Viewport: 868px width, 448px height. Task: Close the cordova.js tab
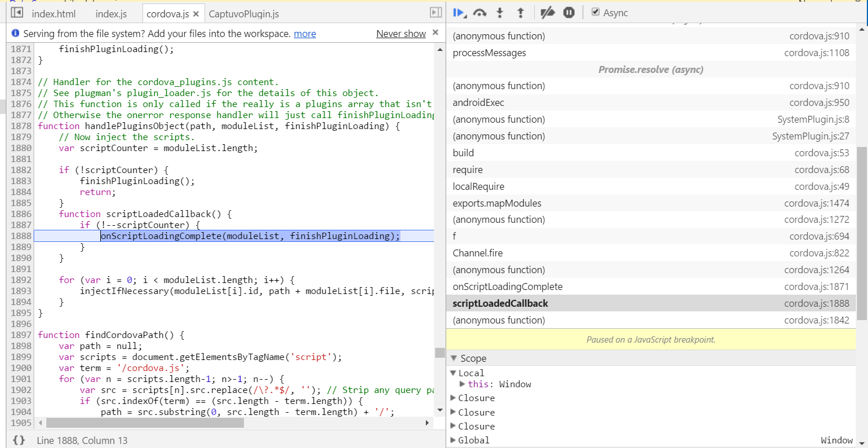coord(196,13)
